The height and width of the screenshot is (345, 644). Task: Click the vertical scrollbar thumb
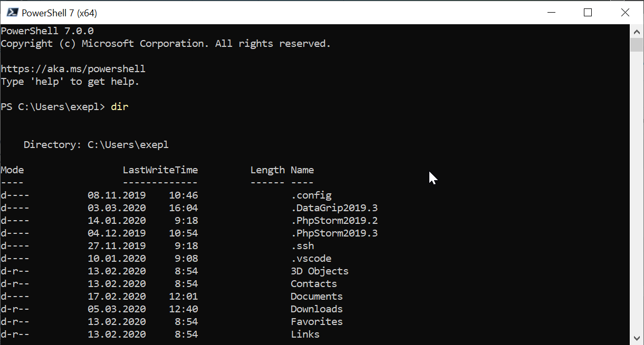tap(637, 44)
